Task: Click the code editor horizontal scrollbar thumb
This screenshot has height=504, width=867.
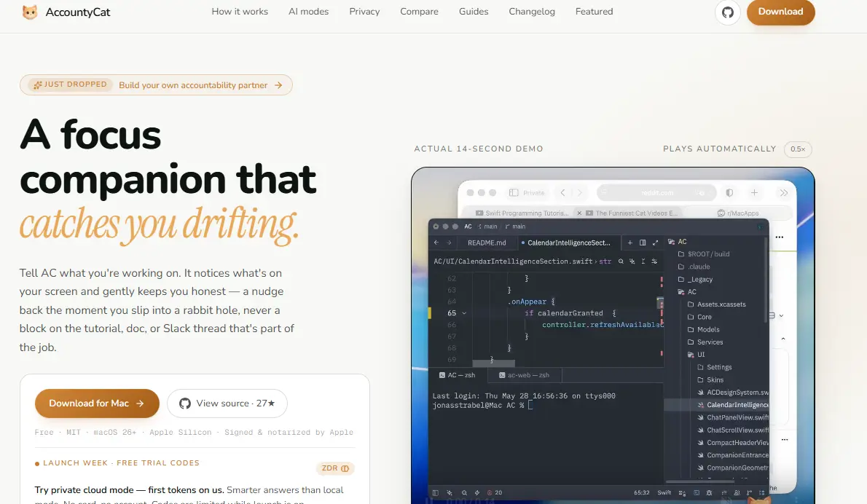Action: pos(493,363)
